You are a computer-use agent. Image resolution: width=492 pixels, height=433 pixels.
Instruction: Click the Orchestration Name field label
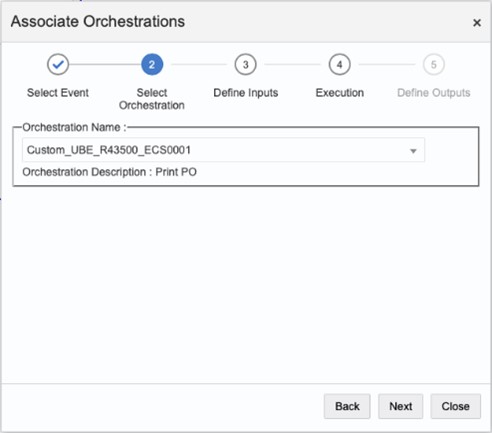(x=74, y=127)
